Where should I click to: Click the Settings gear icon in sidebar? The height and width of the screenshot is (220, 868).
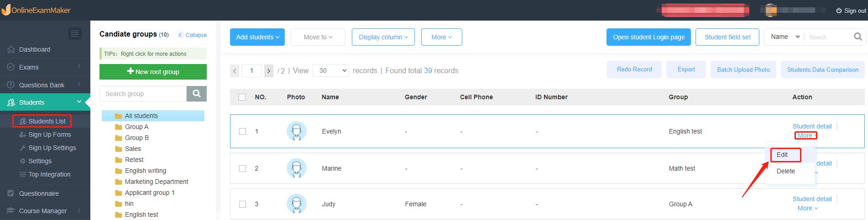tap(23, 161)
